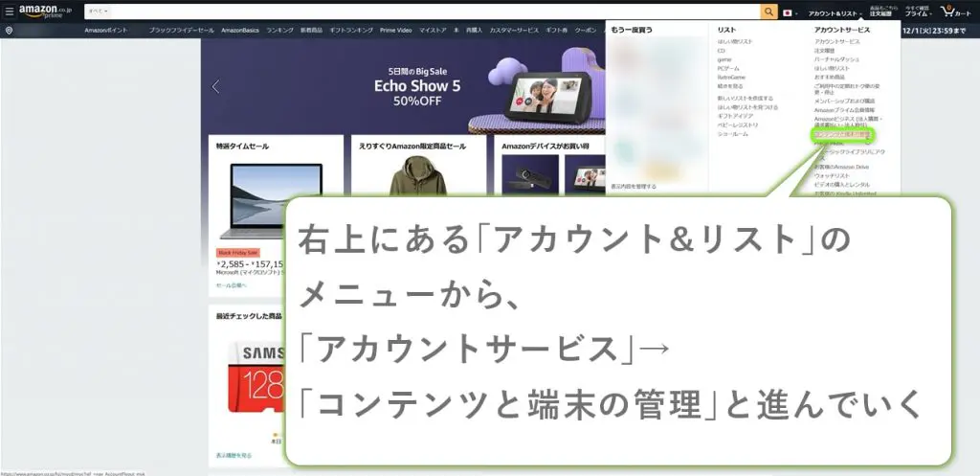Click the Echo Show 5 50%OFF banner
This screenshot has width=980, height=476.
403,86
